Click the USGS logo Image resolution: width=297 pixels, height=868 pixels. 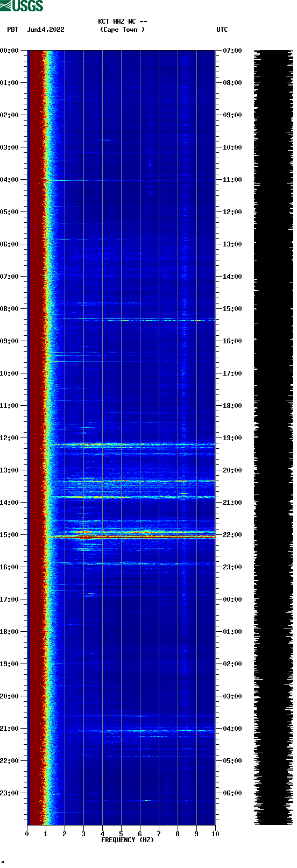[22, 6]
